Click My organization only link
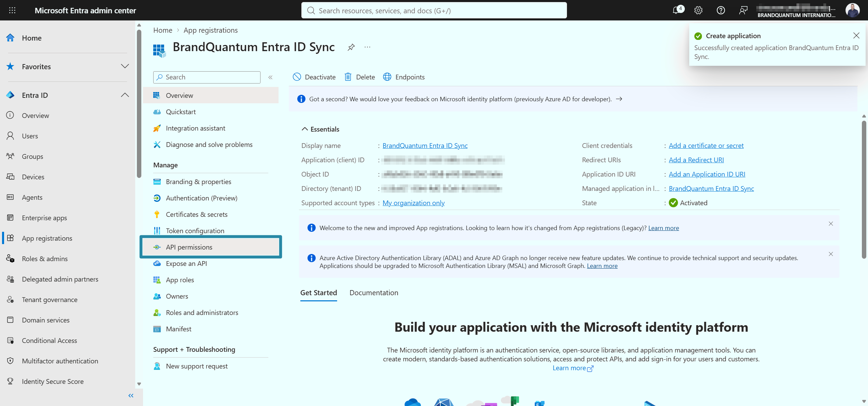Screen dimensions: 868x406 pyautogui.click(x=413, y=203)
